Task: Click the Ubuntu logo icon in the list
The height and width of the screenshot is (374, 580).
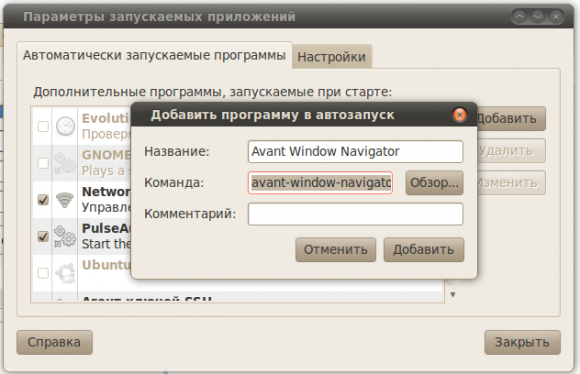Action: [65, 273]
